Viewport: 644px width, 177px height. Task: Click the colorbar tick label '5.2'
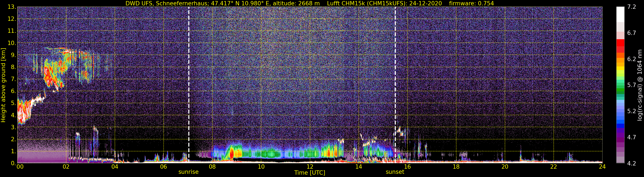[x=632, y=111]
